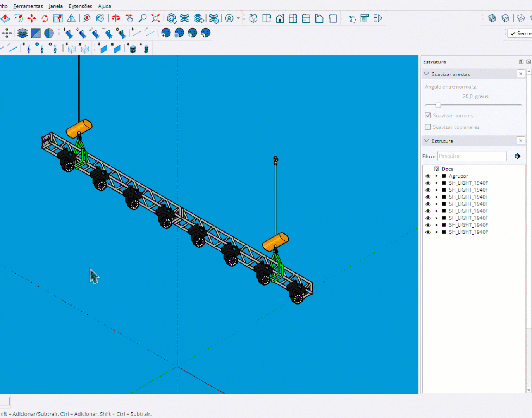Image resolution: width=532 pixels, height=418 pixels.
Task: Hide the Agrupar item via eye icon
Action: pos(428,176)
